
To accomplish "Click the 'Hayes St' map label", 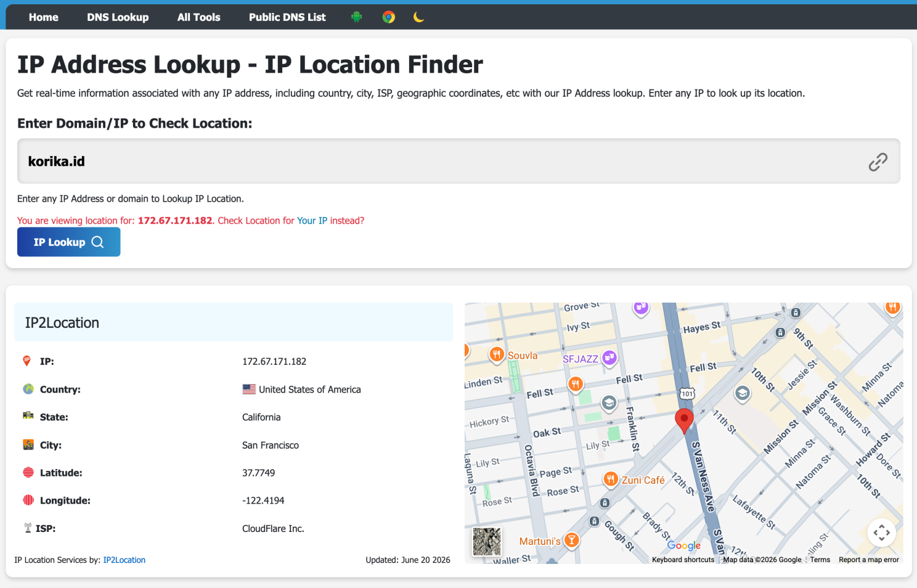I will tap(702, 327).
